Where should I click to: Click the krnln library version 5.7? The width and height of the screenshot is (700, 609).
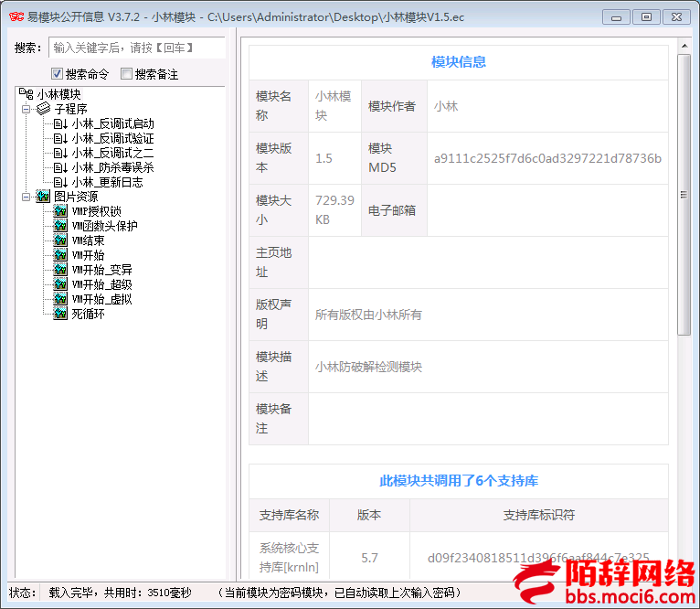[369, 558]
